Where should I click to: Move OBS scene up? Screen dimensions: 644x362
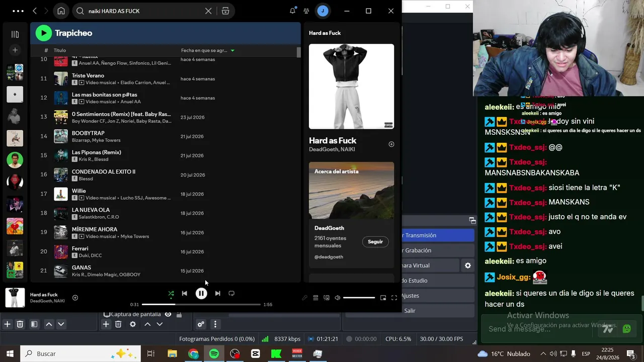(x=49, y=324)
